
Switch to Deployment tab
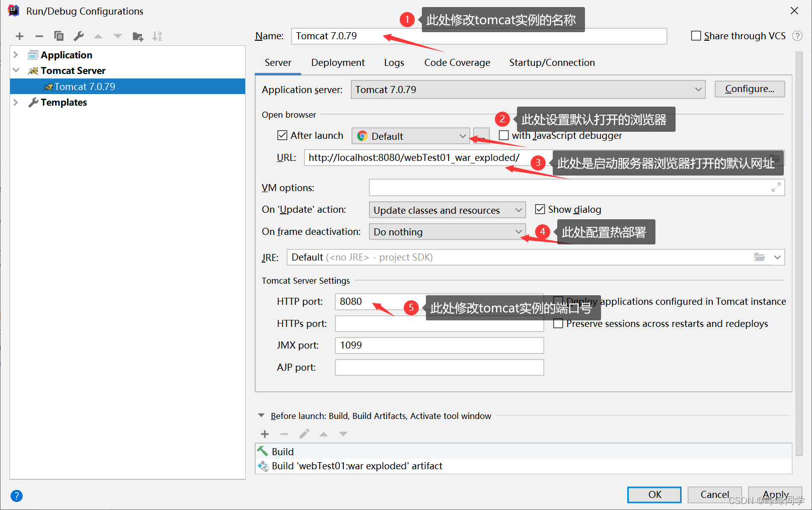pyautogui.click(x=338, y=62)
